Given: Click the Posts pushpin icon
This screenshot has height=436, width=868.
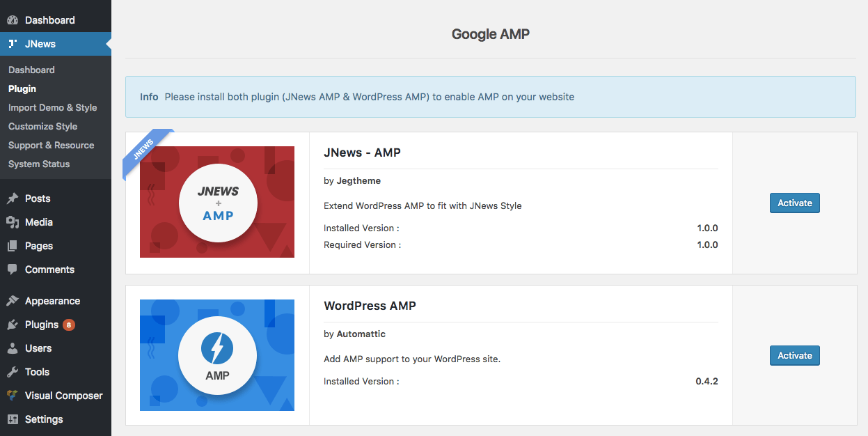Looking at the screenshot, I should pyautogui.click(x=13, y=198).
